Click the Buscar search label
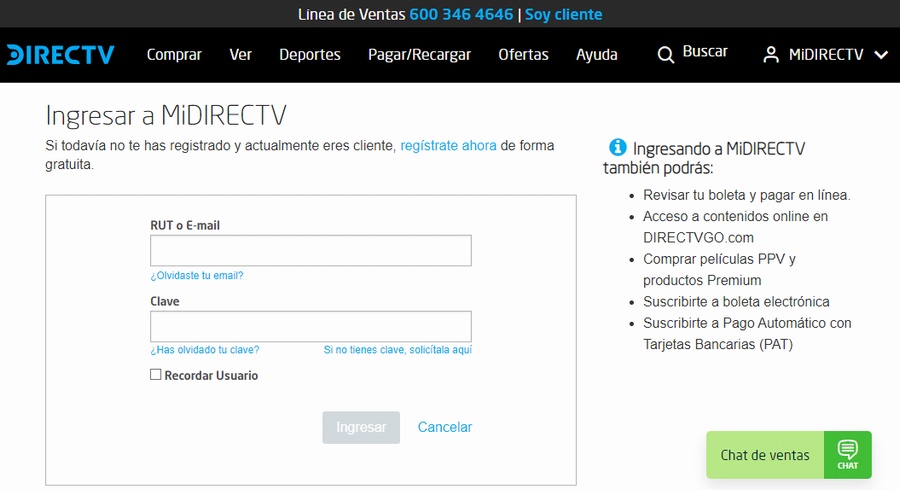 (x=705, y=52)
